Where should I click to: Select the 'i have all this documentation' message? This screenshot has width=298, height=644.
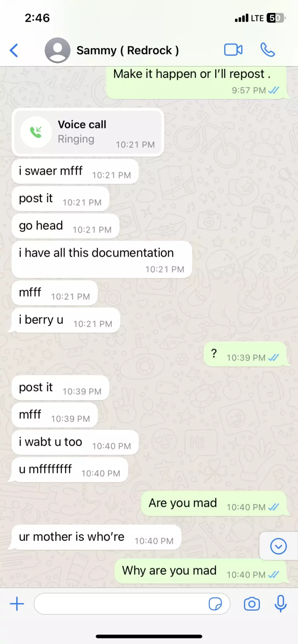tap(102, 260)
